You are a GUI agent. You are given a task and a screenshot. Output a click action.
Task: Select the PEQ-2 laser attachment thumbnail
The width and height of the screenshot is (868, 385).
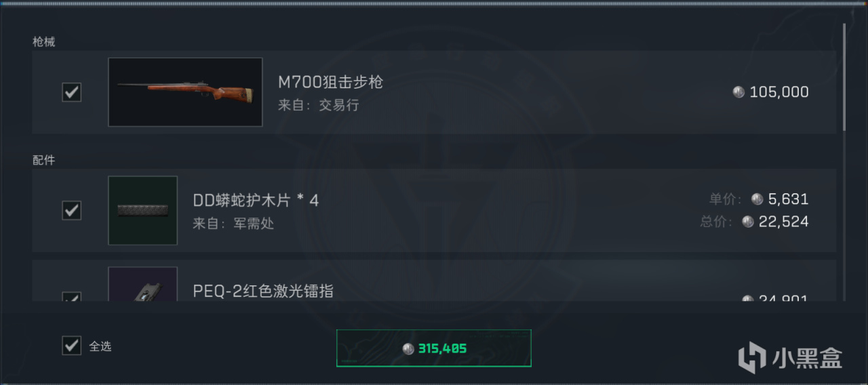[143, 284]
